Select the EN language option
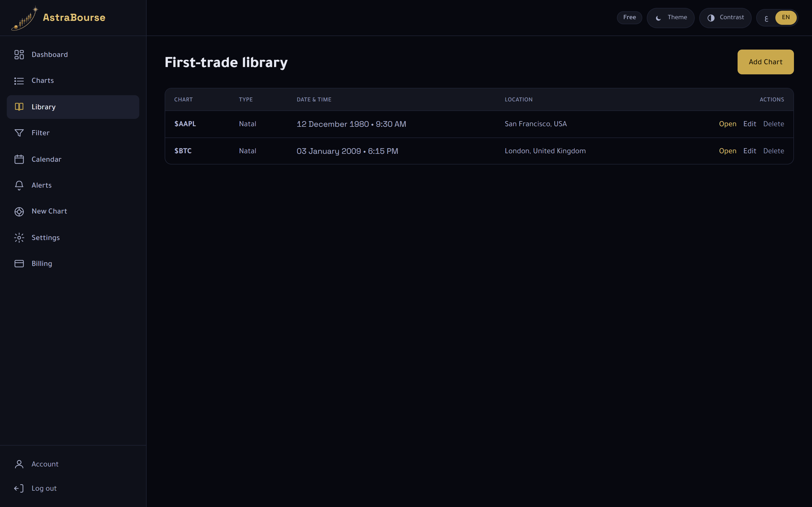Screen dimensions: 812x507 coord(786,18)
